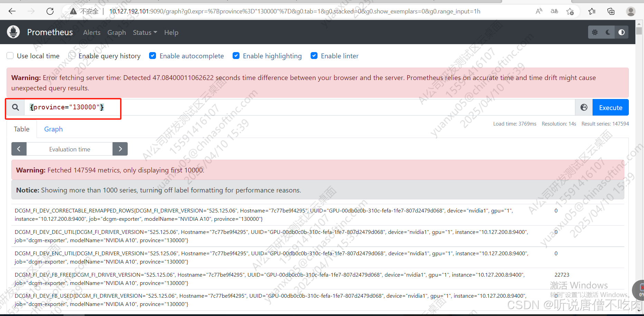Reload the page with refresh icon
This screenshot has width=644, height=316.
tap(50, 11)
